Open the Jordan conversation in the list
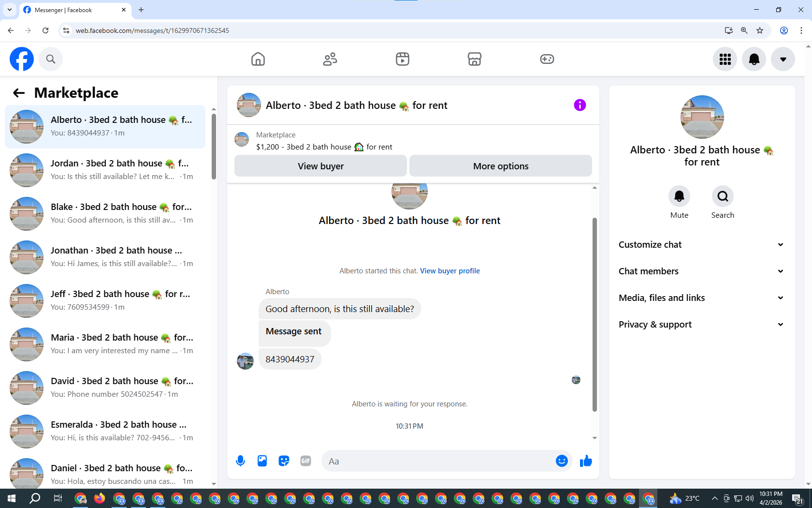 click(105, 170)
